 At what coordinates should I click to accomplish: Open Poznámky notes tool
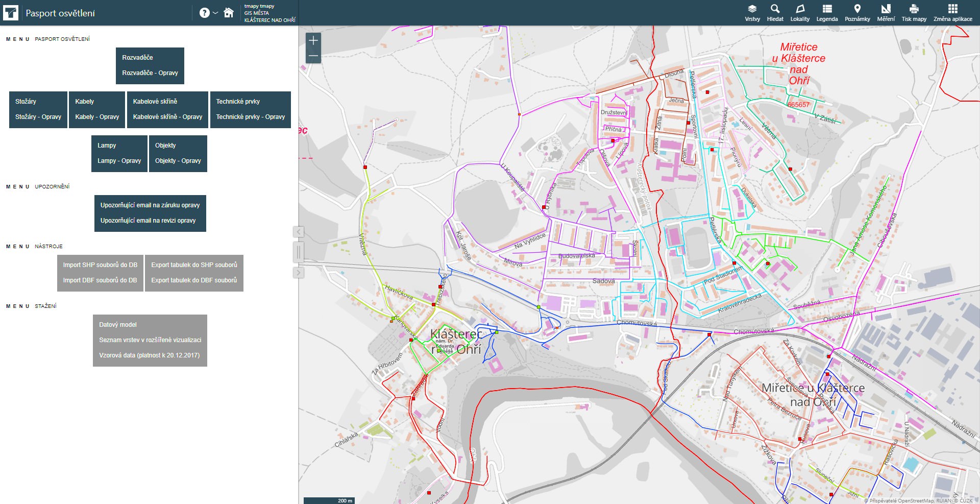coord(857,13)
